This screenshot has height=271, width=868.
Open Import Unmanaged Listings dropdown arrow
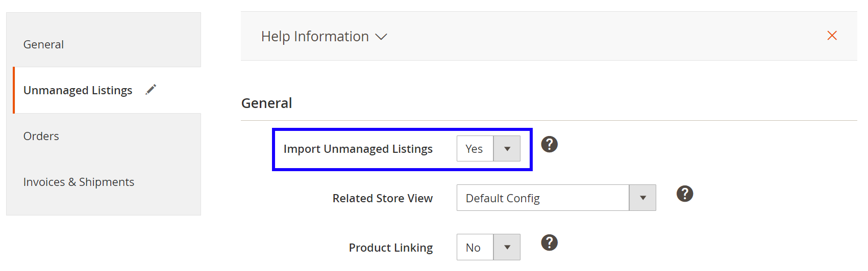(507, 149)
